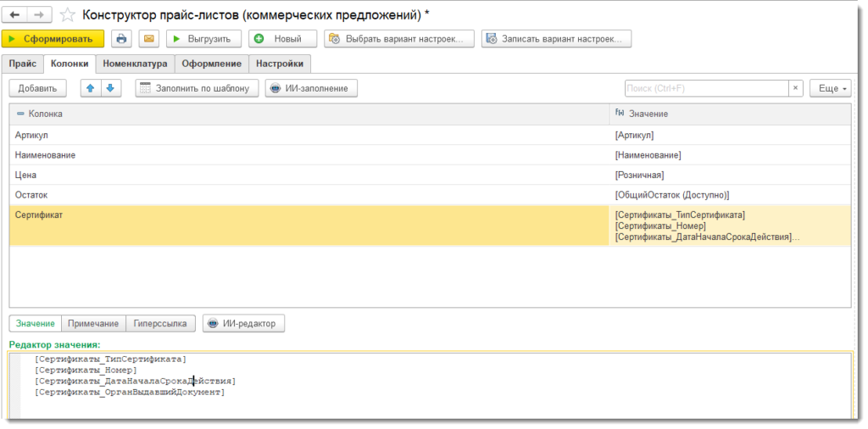The width and height of the screenshot is (868, 429).
Task: Select the Значение editor tab
Action: coord(36,323)
